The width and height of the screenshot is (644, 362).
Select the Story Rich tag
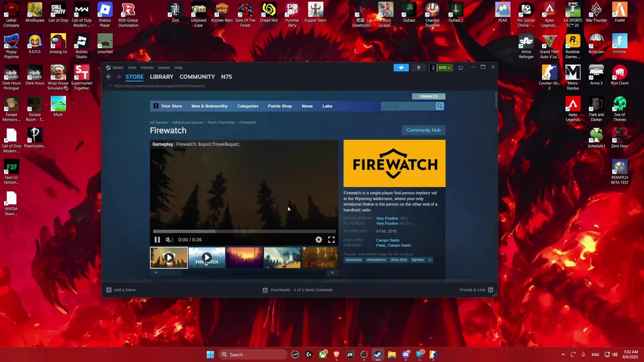point(398,260)
